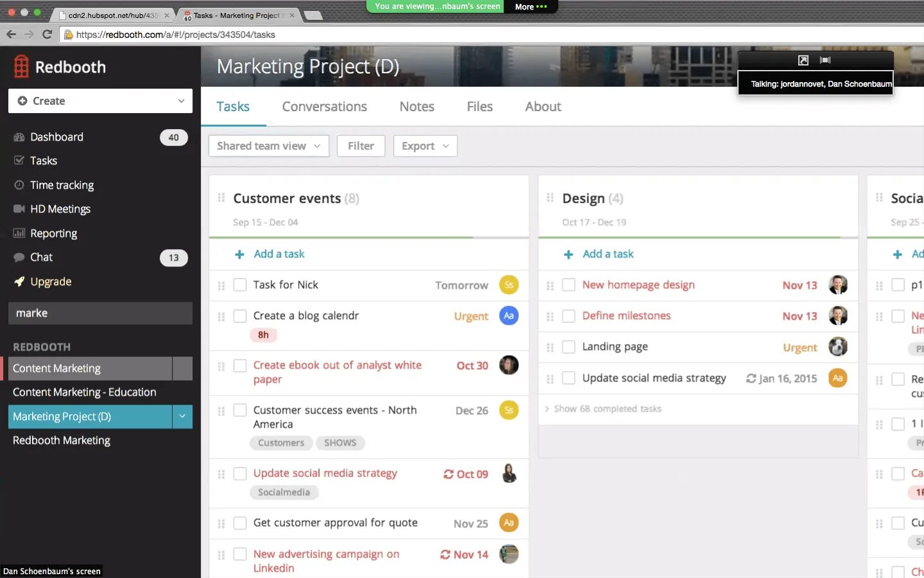Open Shared team view dropdown
924x578 pixels.
[269, 146]
